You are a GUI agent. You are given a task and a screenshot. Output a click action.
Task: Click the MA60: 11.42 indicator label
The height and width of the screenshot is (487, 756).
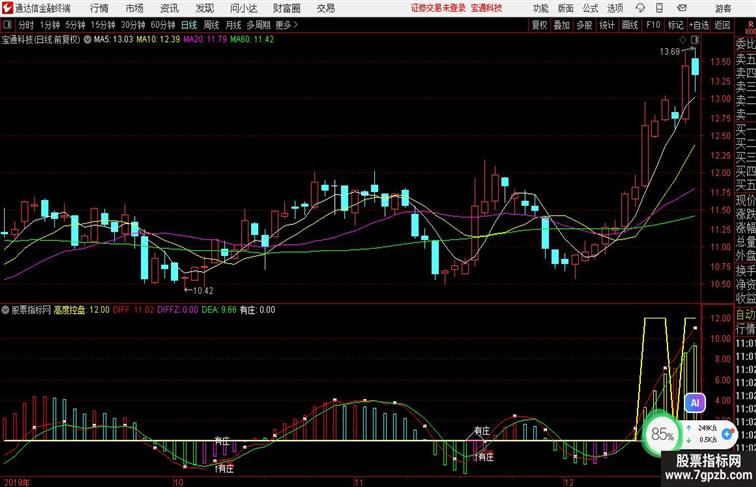tap(252, 40)
